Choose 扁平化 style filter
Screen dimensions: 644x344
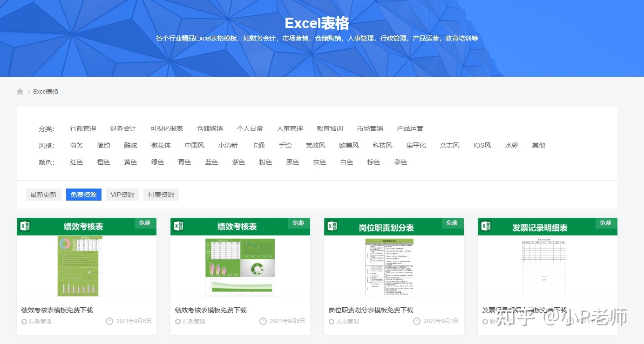[416, 145]
